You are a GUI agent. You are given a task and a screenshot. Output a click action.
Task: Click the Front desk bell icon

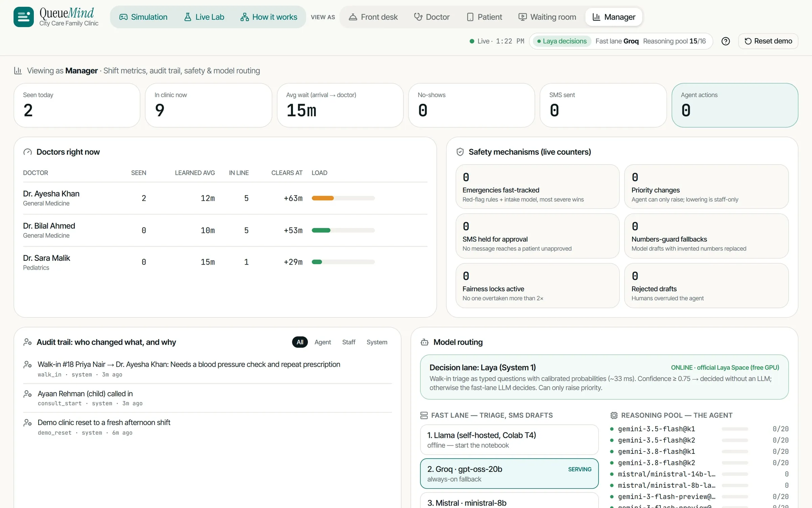[353, 17]
